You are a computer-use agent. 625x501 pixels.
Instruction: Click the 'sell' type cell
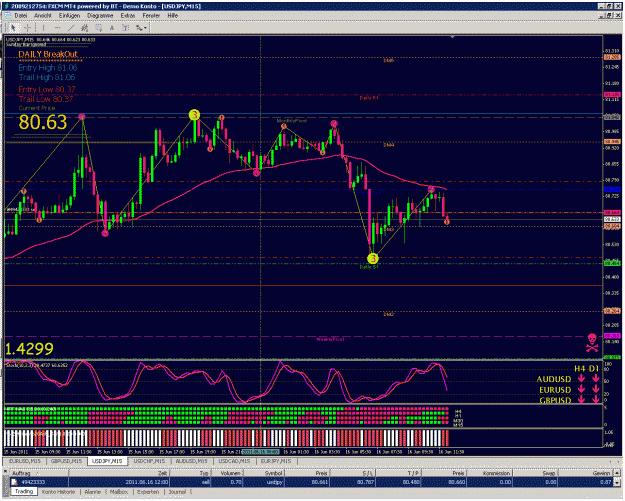pyautogui.click(x=205, y=482)
